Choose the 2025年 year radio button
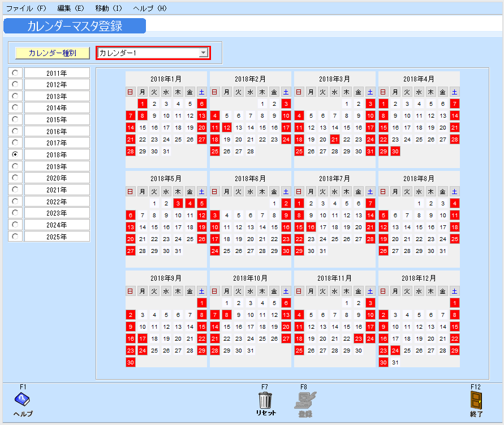 coord(15,237)
